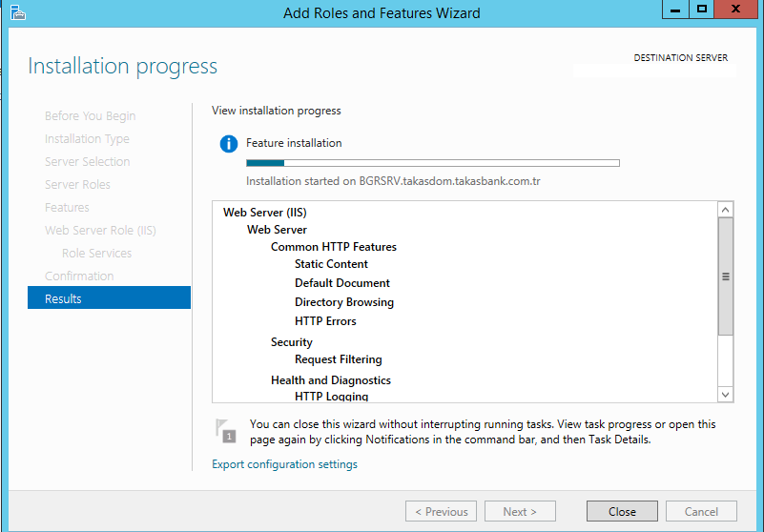Click the Installation started on BGRSRV text
This screenshot has width=764, height=532.
pyautogui.click(x=393, y=181)
